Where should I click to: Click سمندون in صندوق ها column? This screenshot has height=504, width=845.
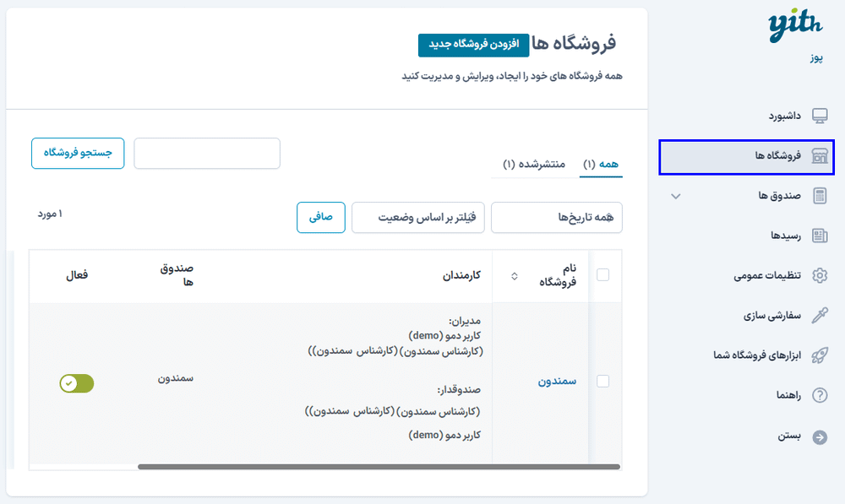(x=176, y=378)
